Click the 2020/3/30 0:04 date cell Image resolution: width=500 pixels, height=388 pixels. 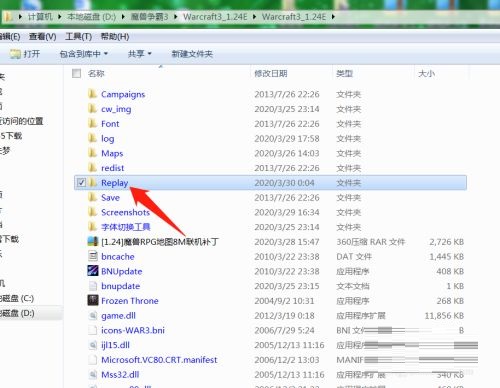(x=284, y=182)
